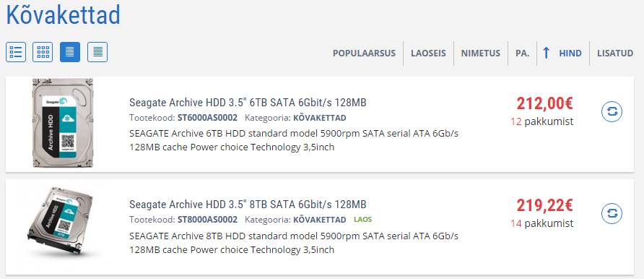Sort by PA. column
This screenshot has width=644, height=279.
(523, 53)
